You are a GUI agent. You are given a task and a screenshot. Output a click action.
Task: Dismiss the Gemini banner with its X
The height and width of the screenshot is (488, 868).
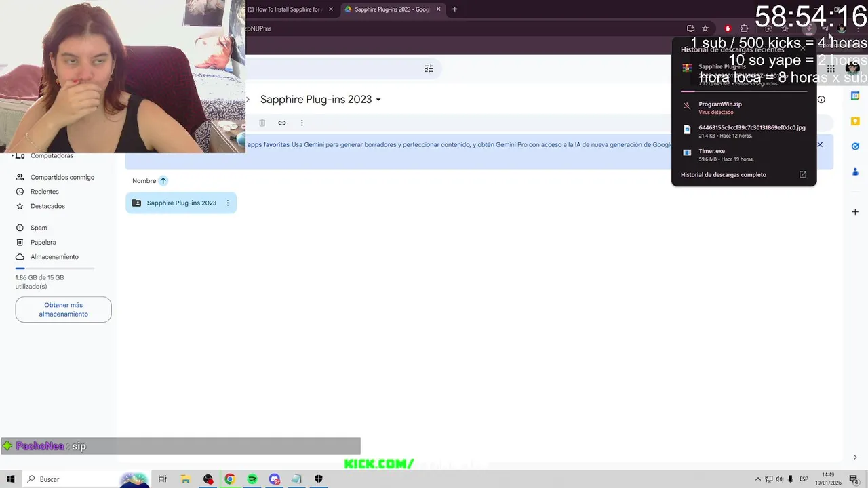(x=820, y=144)
